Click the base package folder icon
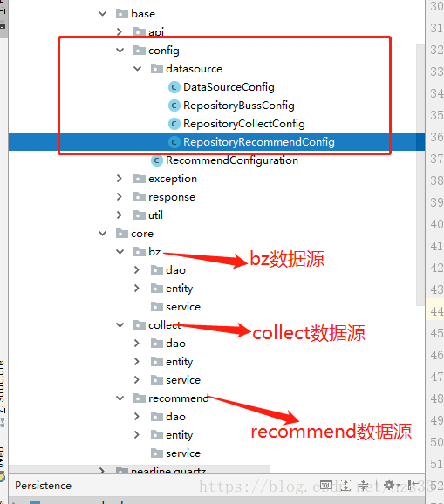This screenshot has width=444, height=504. point(122,14)
